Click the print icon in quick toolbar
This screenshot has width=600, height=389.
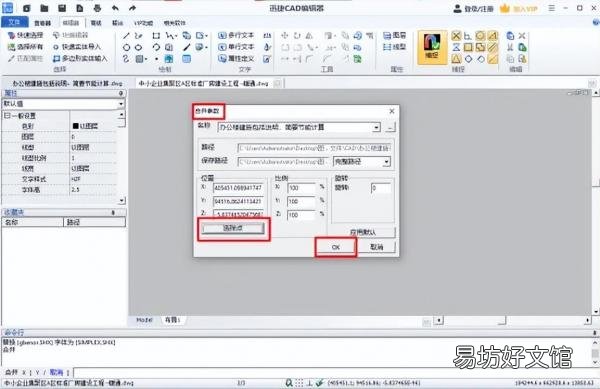[x=97, y=8]
